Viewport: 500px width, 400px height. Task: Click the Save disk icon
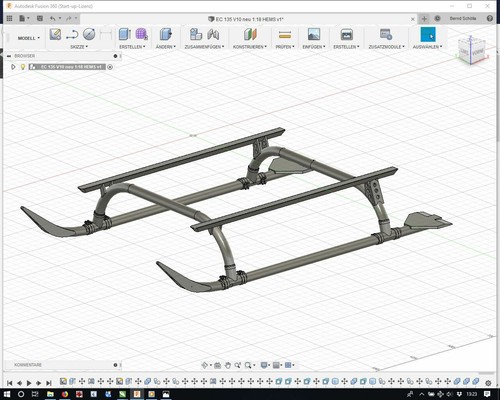pos(40,18)
